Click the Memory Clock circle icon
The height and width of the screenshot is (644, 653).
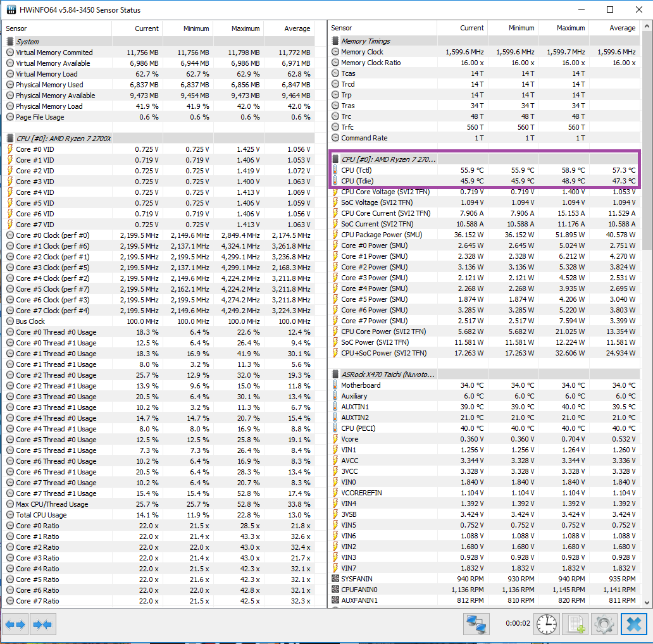[x=335, y=52]
